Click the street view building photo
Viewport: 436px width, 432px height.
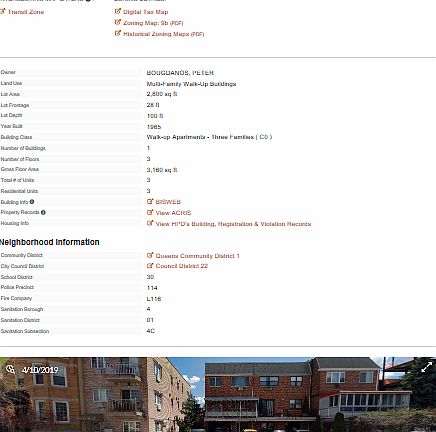[x=218, y=395]
